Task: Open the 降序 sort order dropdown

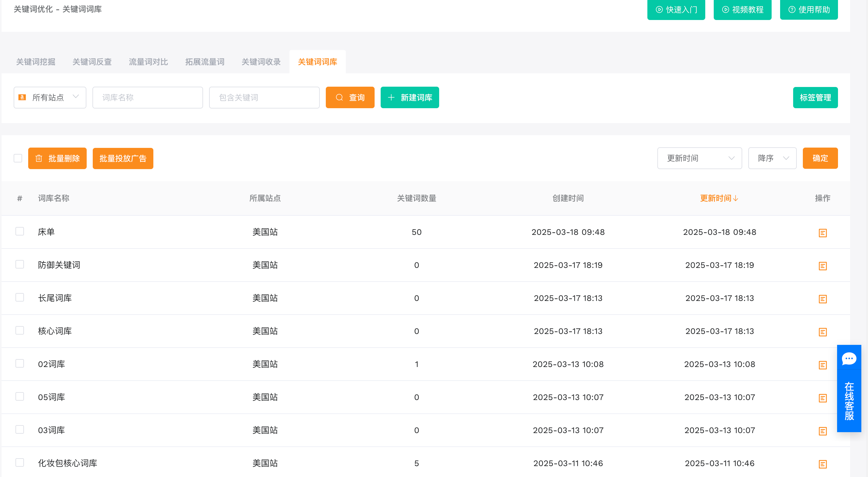Action: click(772, 158)
